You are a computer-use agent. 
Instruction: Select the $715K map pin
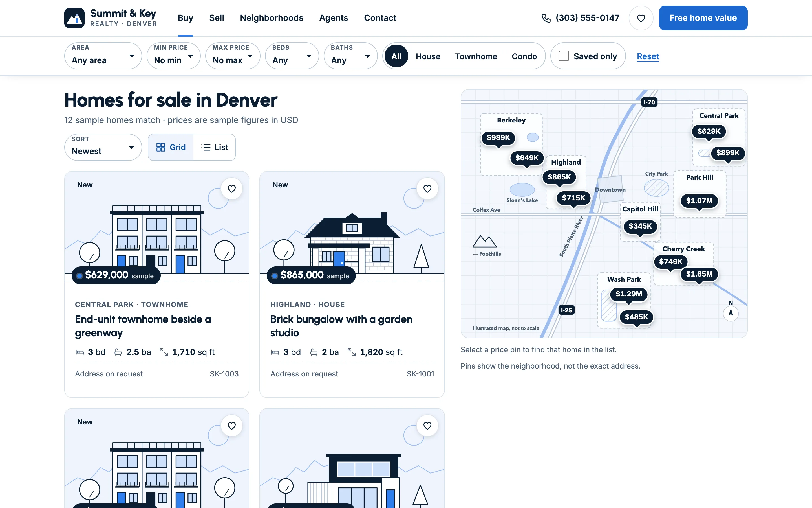(573, 198)
